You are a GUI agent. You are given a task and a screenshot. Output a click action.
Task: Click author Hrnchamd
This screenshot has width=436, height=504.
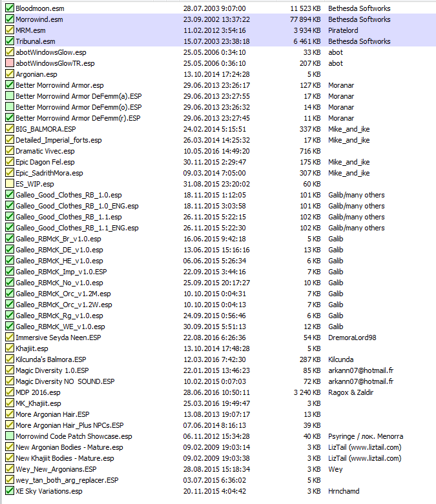pyautogui.click(x=344, y=491)
